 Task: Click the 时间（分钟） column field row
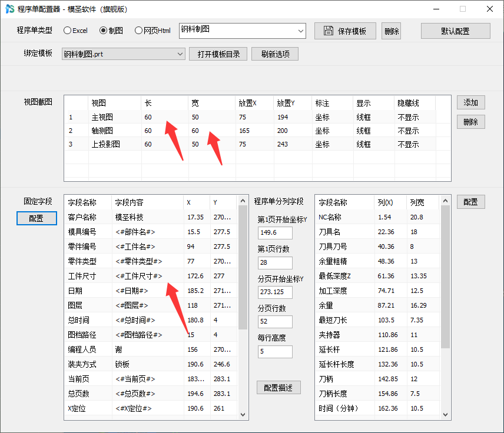[x=377, y=408]
